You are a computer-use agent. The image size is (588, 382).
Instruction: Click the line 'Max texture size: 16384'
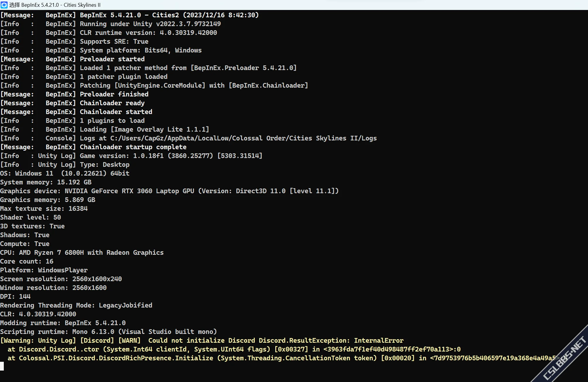click(44, 209)
